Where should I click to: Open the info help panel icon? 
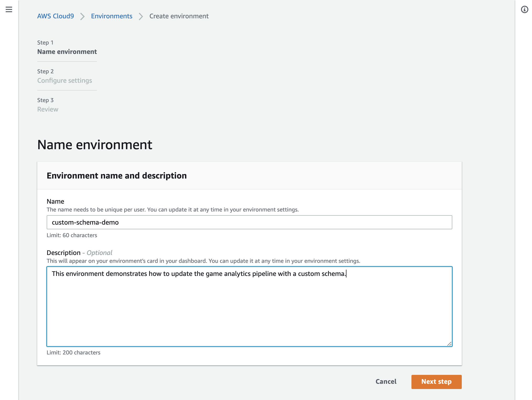tap(524, 10)
